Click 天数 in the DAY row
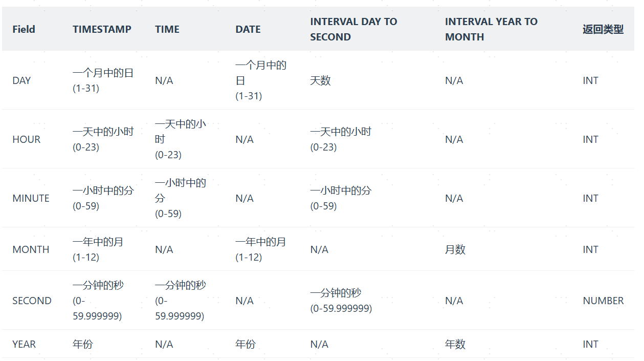The image size is (644, 361). point(320,80)
